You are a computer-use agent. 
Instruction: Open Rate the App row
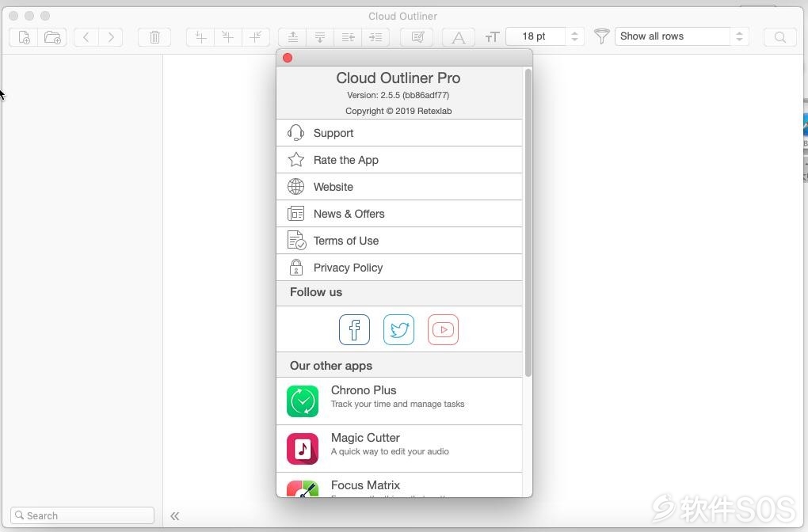399,160
